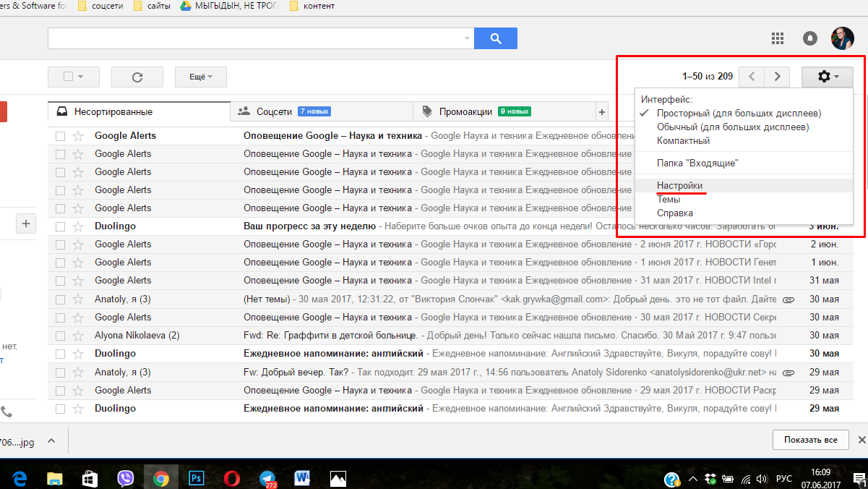Tick checkbox for Duolingo weekly progress email
Viewport: 868px width, 489px height.
point(60,226)
